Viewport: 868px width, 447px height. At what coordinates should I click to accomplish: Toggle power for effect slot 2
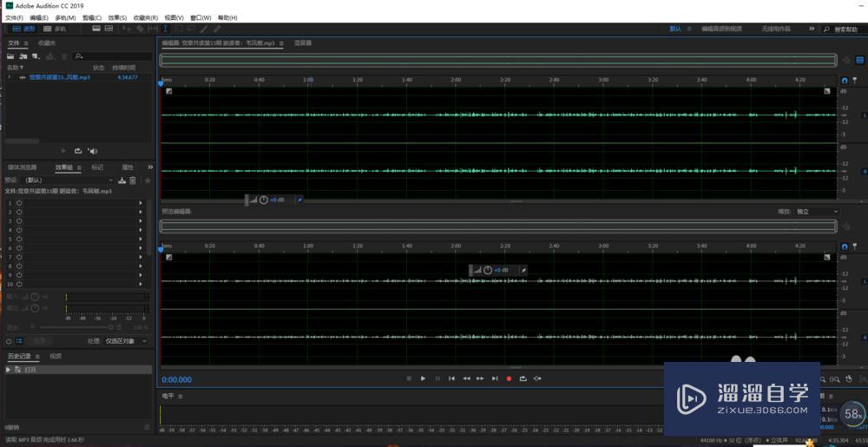click(x=19, y=212)
